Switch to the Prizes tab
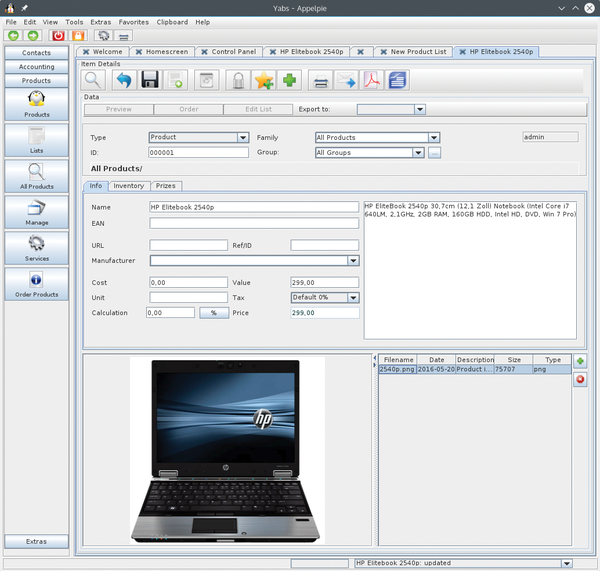The width and height of the screenshot is (600, 571). tap(166, 186)
